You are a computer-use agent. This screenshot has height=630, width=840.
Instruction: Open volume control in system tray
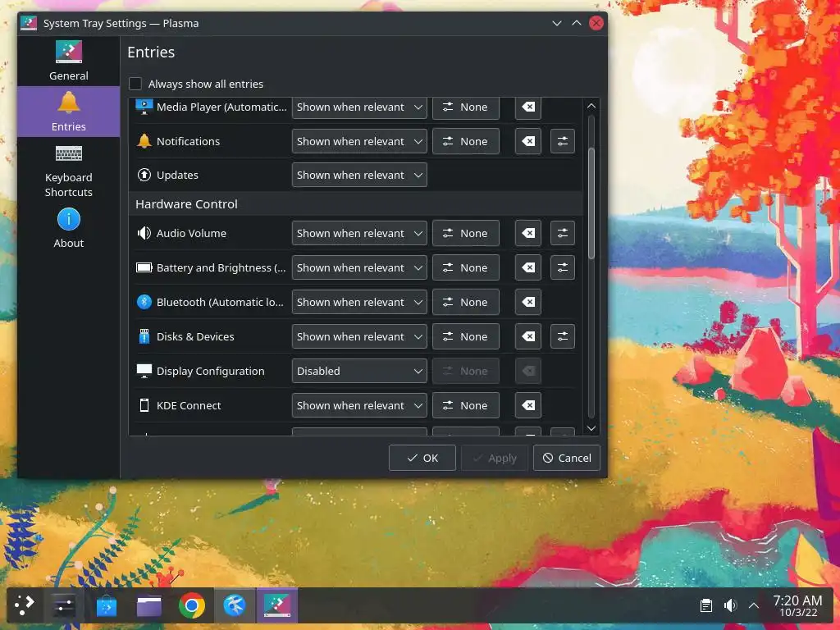coord(730,606)
